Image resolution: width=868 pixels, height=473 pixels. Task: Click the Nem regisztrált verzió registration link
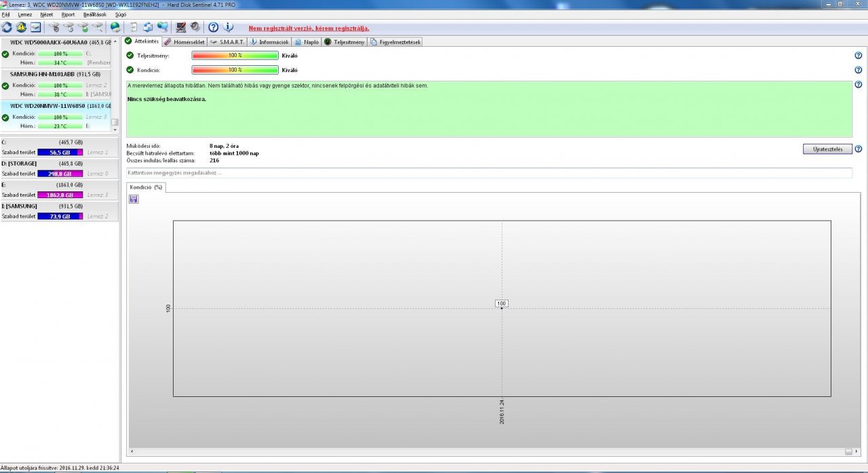309,29
